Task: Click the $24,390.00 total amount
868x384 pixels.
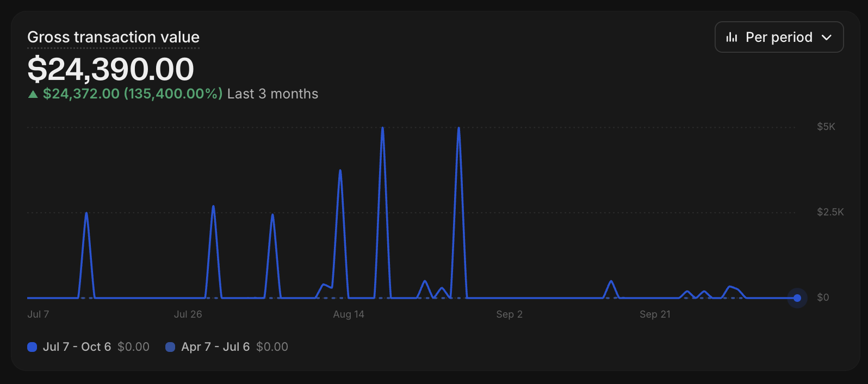Action: 110,69
